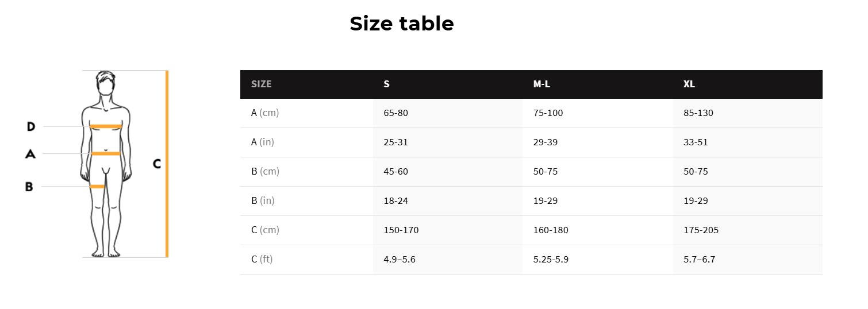Select the 65-80 cell under S
Image resolution: width=868 pixels, height=309 pixels.
coord(395,113)
